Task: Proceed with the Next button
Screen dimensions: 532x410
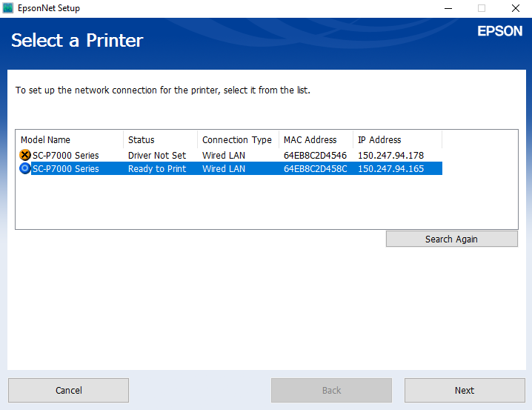Action: [x=465, y=390]
